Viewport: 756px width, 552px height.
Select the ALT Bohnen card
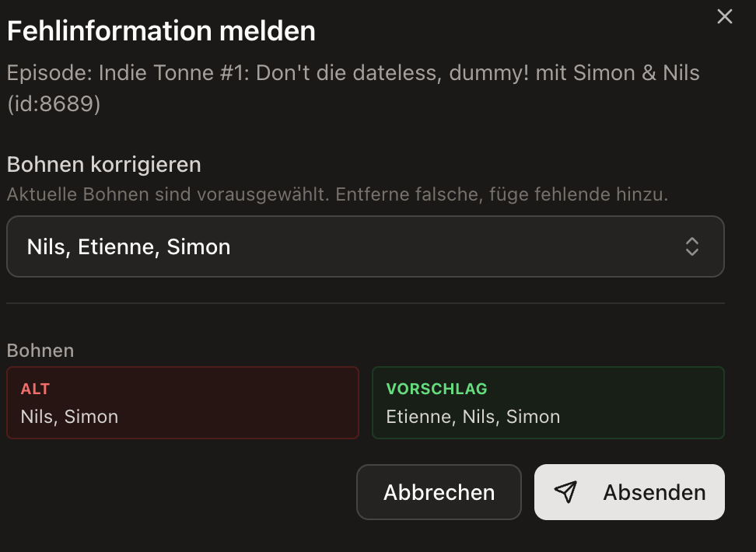(x=182, y=403)
